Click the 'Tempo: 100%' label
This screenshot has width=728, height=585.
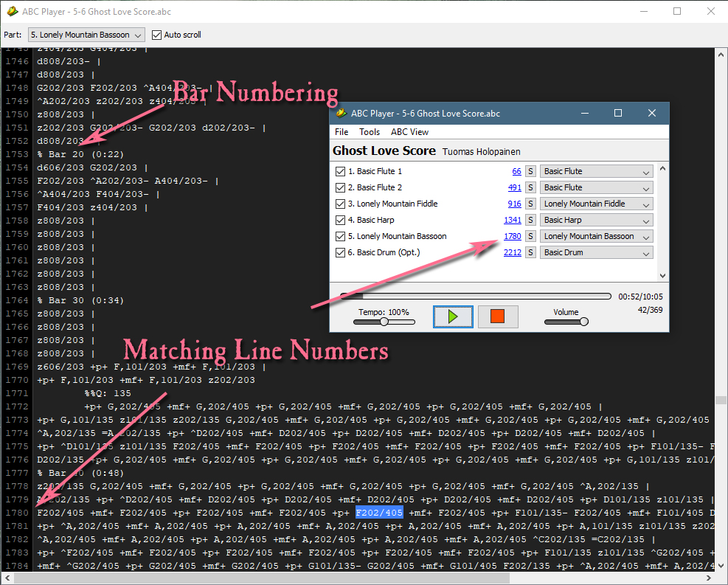tap(384, 312)
